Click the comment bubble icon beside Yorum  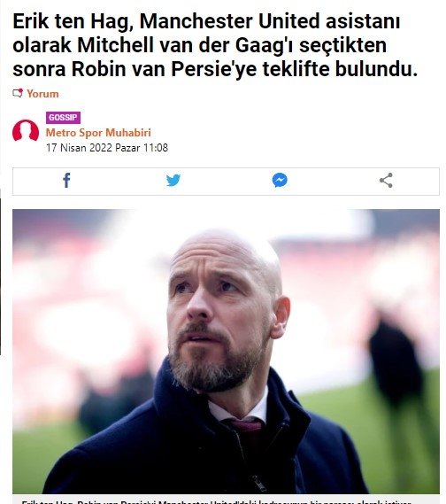click(18, 94)
